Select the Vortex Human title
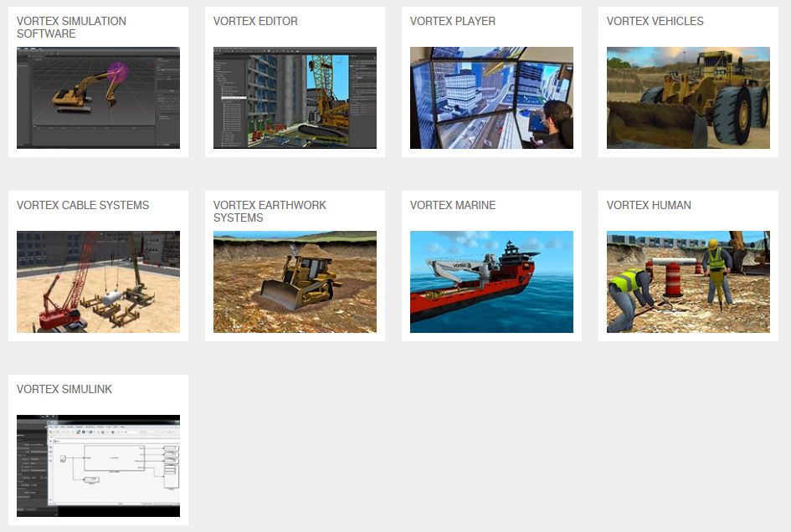The width and height of the screenshot is (791, 532). 649,205
